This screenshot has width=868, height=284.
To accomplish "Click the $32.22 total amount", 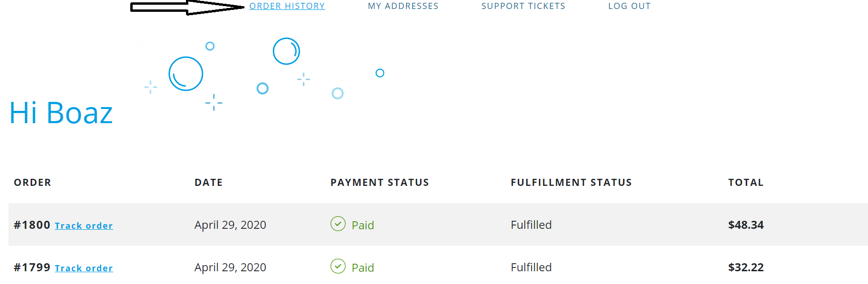I will tap(746, 267).
